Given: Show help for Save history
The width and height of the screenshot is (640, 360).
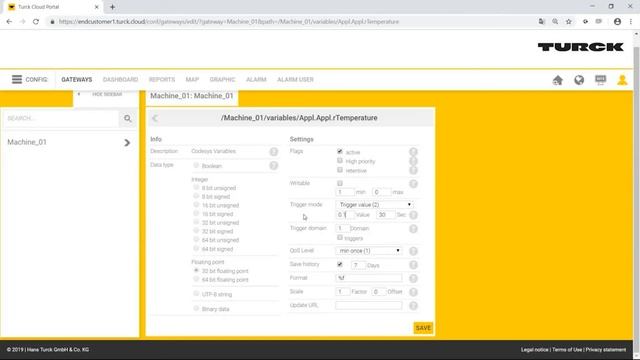Looking at the screenshot, I should point(413,265).
